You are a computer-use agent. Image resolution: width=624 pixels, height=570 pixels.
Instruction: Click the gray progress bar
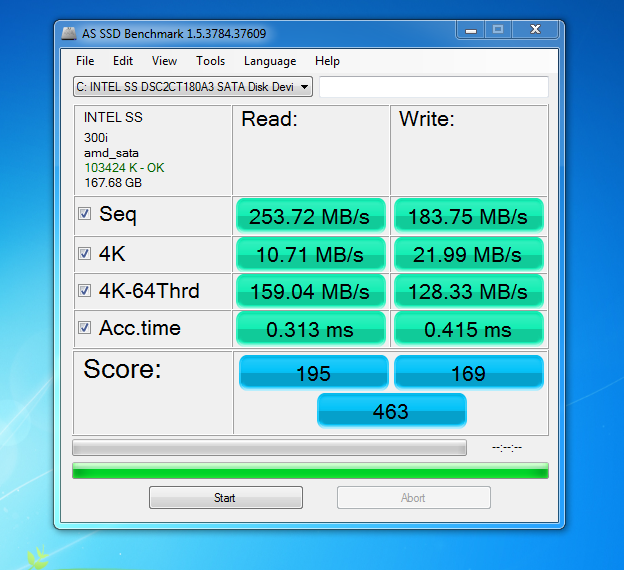269,447
